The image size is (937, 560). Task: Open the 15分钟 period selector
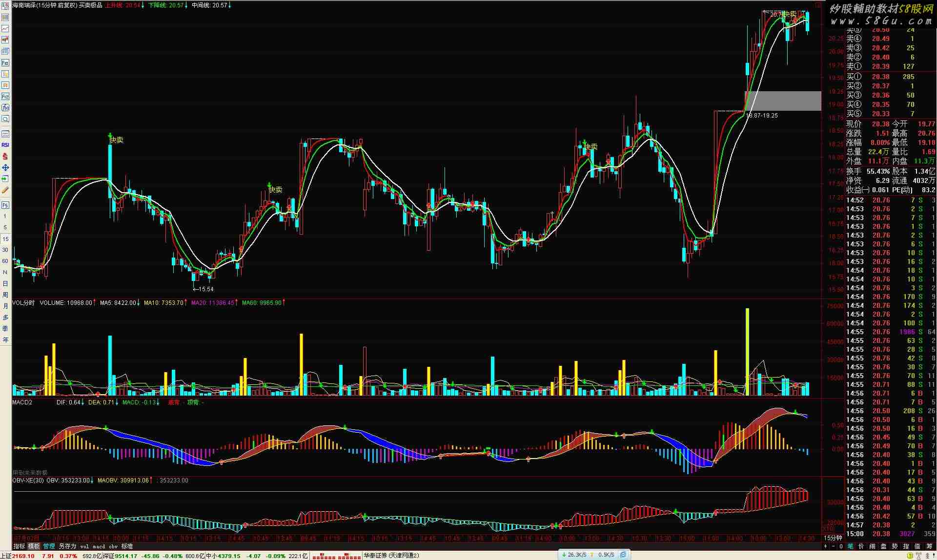833,538
